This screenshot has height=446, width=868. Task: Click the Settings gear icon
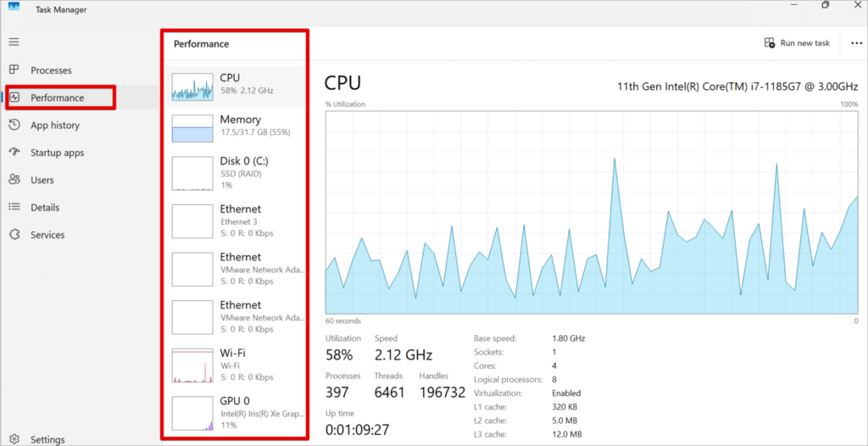(14, 439)
